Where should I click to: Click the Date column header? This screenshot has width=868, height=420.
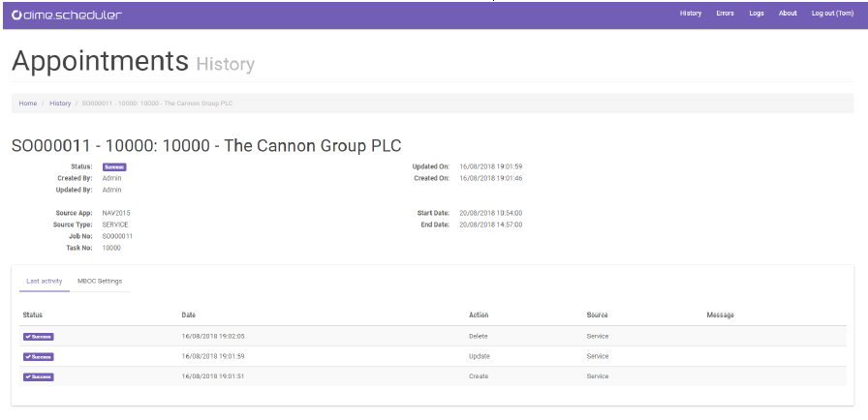(x=189, y=315)
